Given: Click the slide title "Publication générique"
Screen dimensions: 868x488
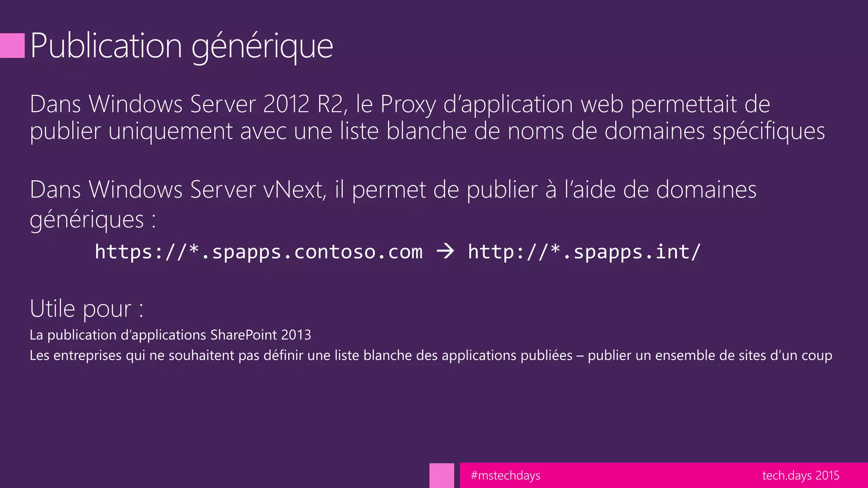Looking at the screenshot, I should click(181, 47).
